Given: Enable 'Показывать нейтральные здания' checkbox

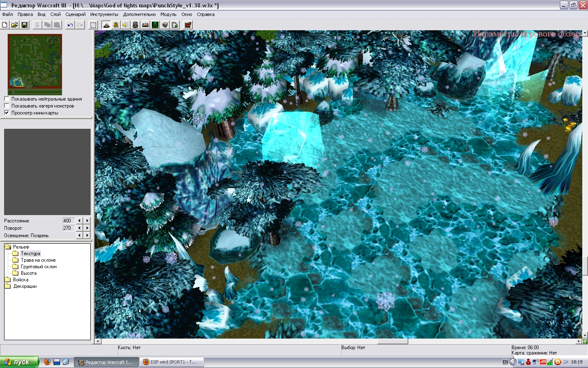Looking at the screenshot, I should [x=7, y=99].
